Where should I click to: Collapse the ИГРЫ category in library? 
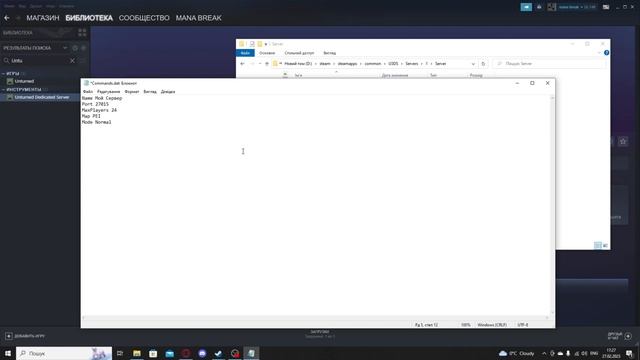point(4,73)
